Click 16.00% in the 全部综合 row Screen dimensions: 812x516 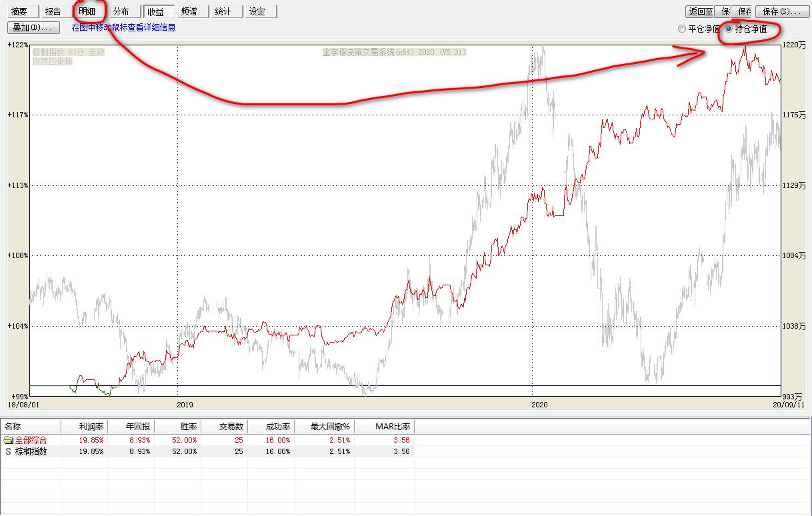pyautogui.click(x=278, y=440)
